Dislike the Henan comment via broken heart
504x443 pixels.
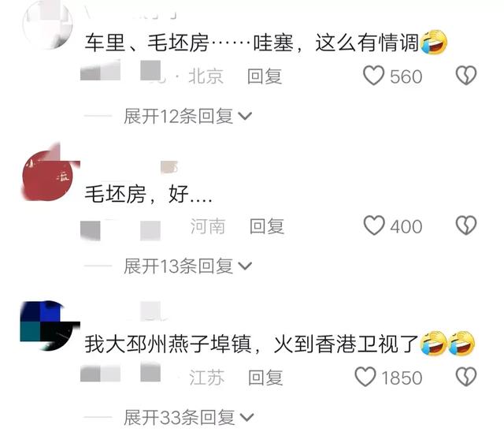click(x=466, y=225)
